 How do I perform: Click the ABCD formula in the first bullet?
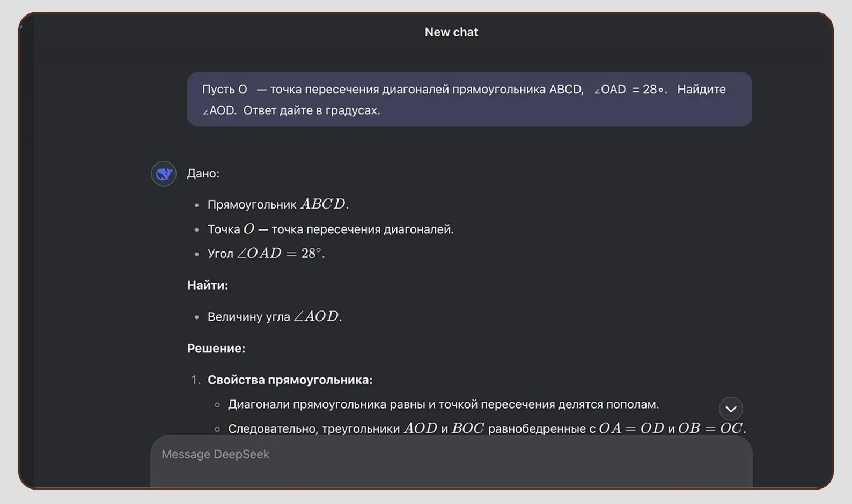(324, 204)
